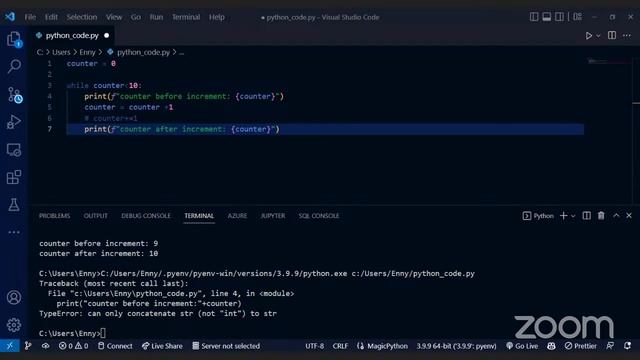Maximize panel with up chevron
This screenshot has height=360, width=640.
616,216
